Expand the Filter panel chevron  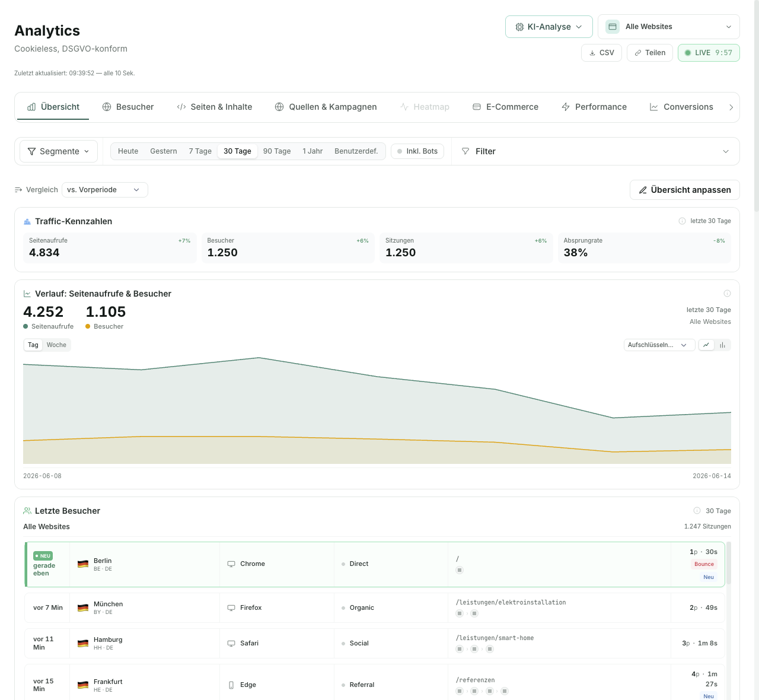point(726,151)
